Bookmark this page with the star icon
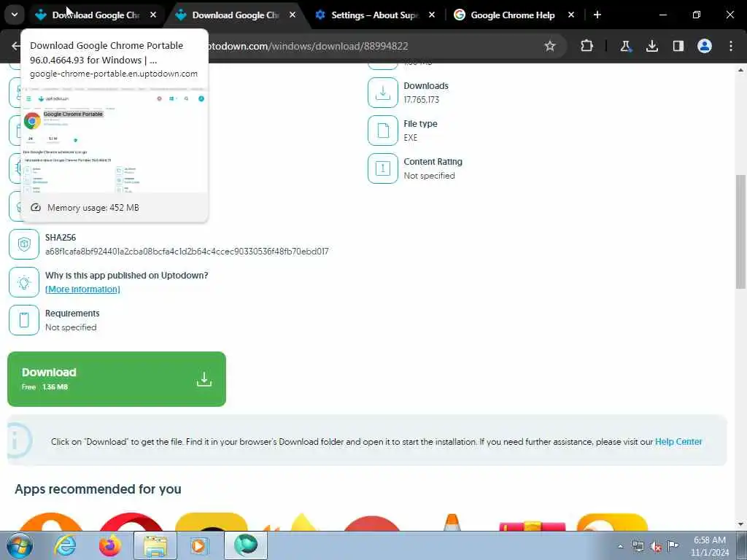Image resolution: width=747 pixels, height=560 pixels. pyautogui.click(x=550, y=46)
